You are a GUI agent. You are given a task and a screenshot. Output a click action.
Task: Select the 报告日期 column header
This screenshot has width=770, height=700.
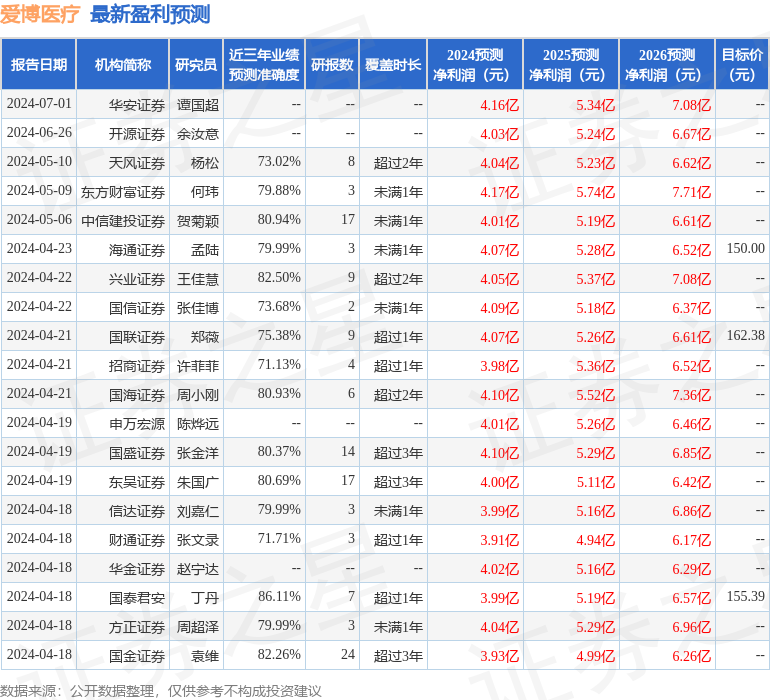pyautogui.click(x=39, y=65)
